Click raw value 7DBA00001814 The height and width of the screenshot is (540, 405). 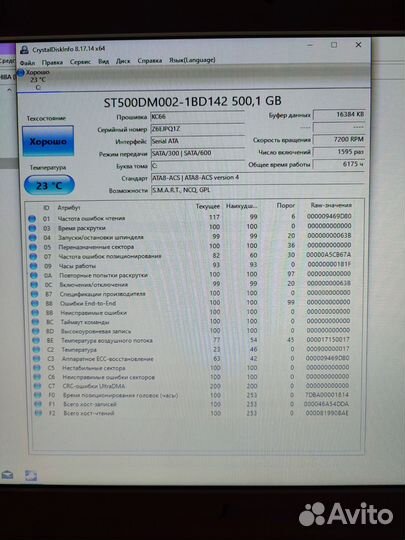[327, 395]
